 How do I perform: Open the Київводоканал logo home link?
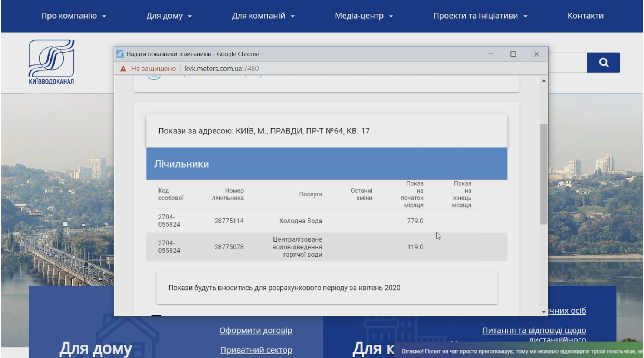pos(52,62)
